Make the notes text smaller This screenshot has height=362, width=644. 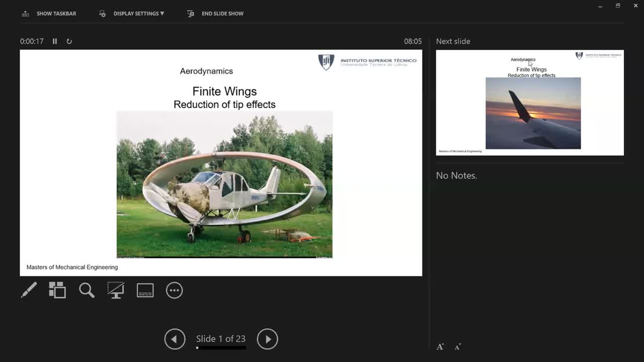[x=458, y=347]
